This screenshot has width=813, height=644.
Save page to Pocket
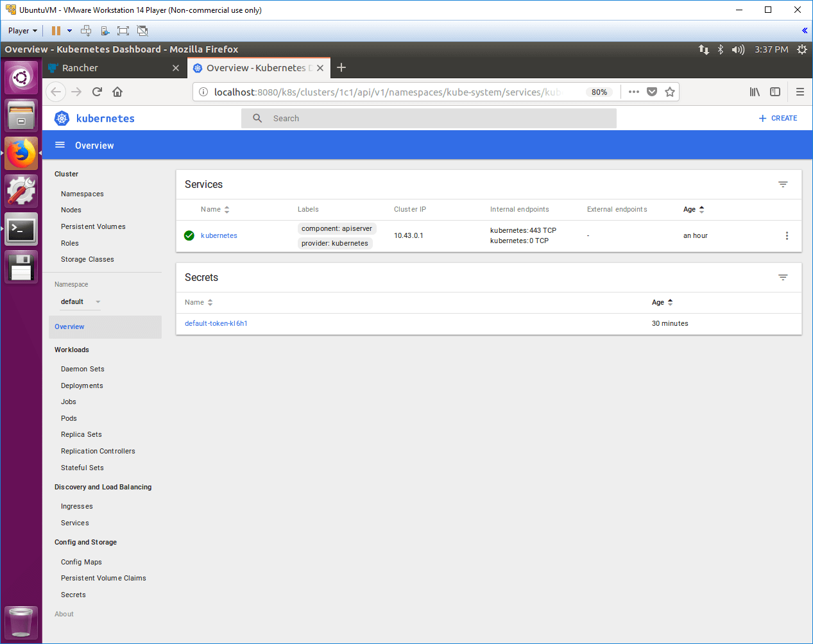(x=652, y=92)
